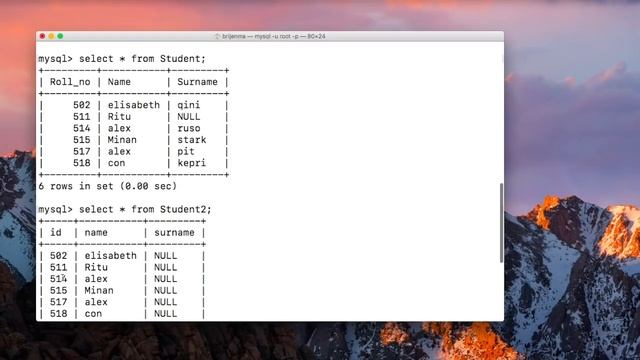This screenshot has height=360, width=640.
Task: Click id 502 in Student2 table
Action: [x=58, y=256]
